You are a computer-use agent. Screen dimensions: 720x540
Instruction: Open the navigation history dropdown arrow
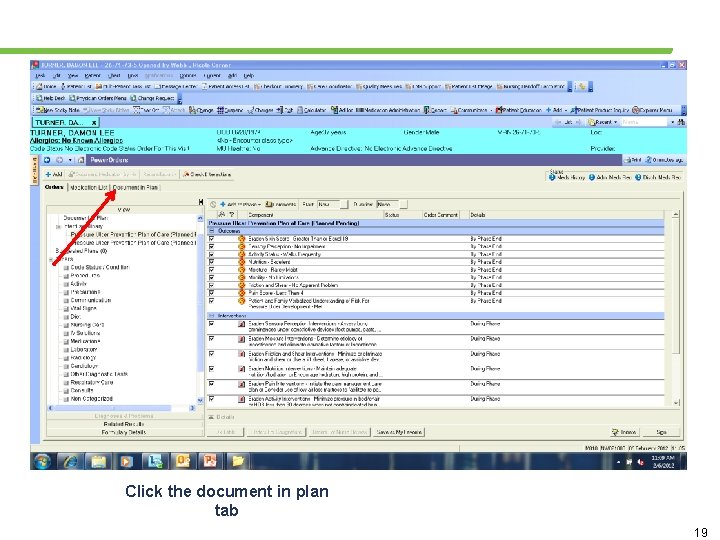click(70, 160)
